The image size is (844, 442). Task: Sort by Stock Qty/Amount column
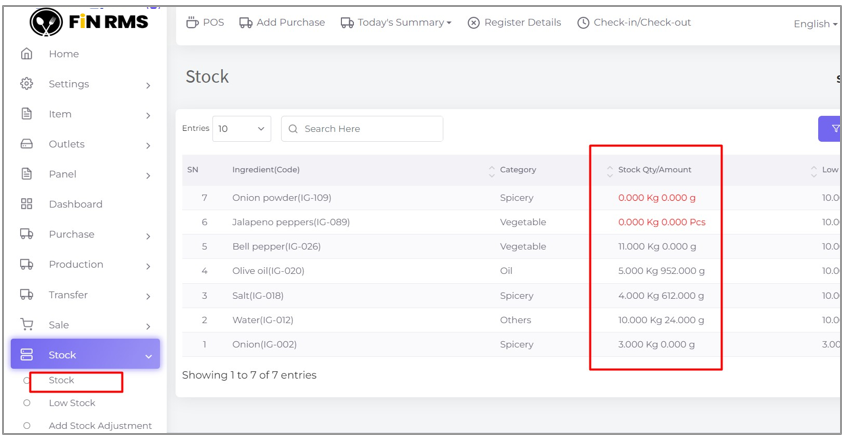click(610, 171)
